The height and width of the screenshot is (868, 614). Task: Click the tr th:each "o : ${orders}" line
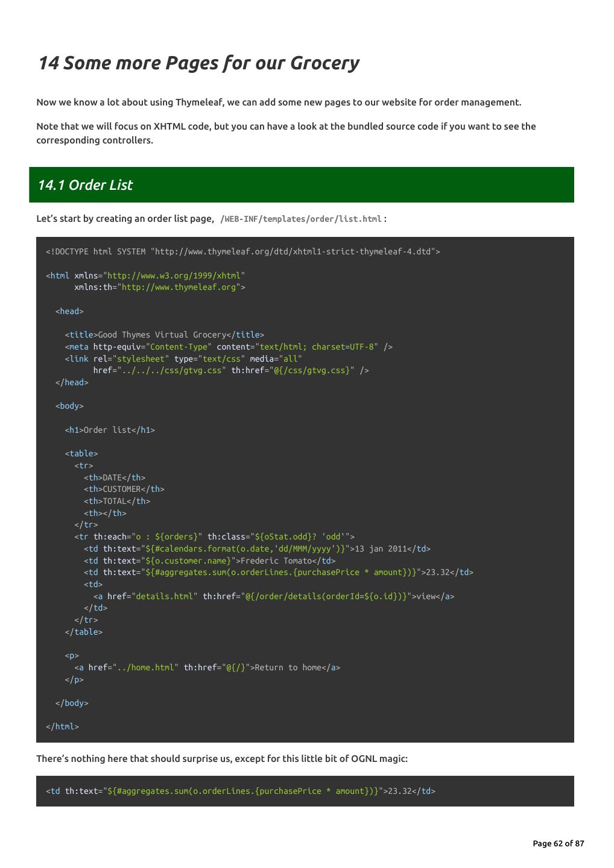[214, 536]
